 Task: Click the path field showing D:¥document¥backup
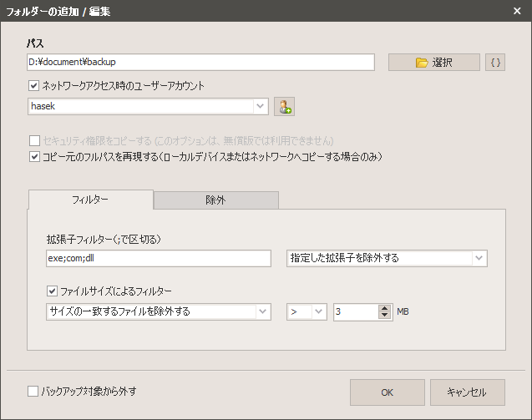tap(200, 62)
